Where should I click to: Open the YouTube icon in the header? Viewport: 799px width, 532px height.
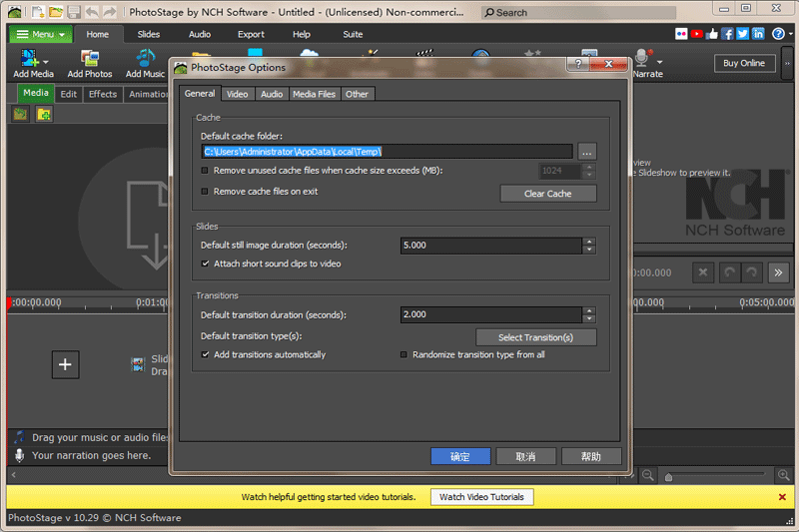[696, 34]
